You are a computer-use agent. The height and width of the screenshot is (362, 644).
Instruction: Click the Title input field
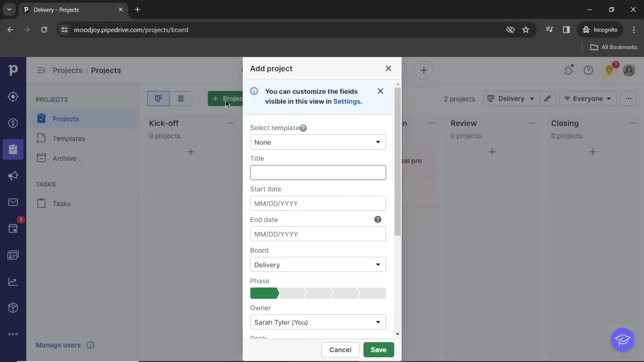(318, 173)
